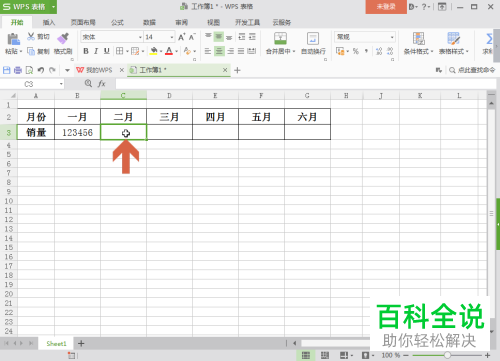Decrease font size with the A- icon

[x=192, y=37]
